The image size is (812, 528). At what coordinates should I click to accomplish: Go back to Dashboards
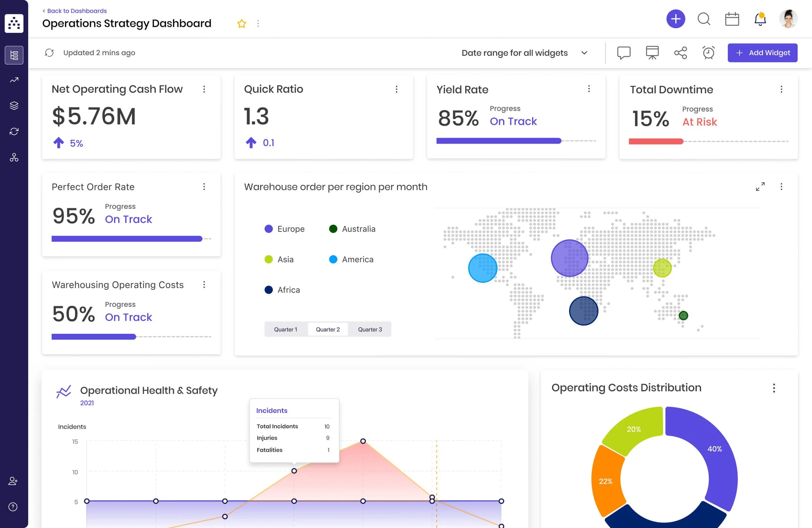[x=74, y=11]
